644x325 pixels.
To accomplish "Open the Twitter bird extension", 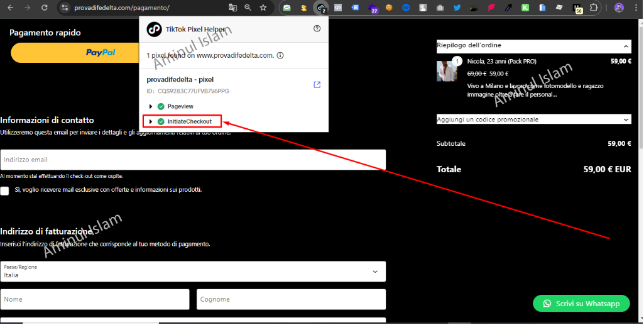I will pyautogui.click(x=457, y=8).
